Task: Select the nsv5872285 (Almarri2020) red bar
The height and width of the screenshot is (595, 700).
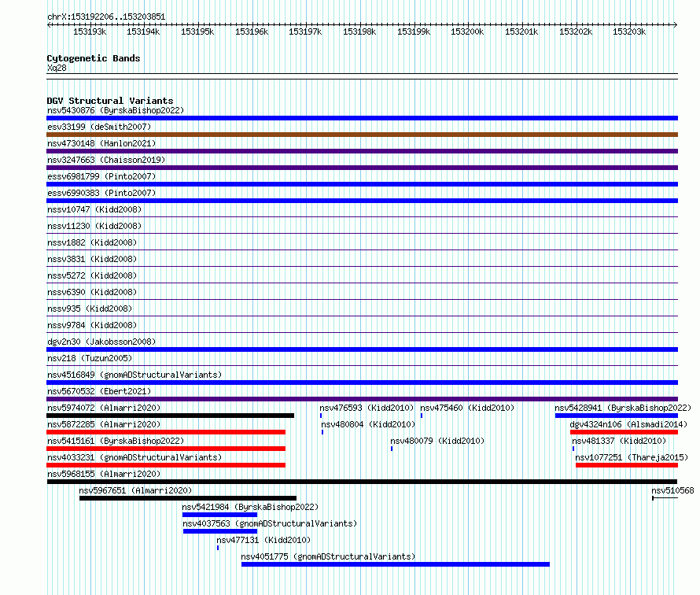Action: click(x=166, y=432)
